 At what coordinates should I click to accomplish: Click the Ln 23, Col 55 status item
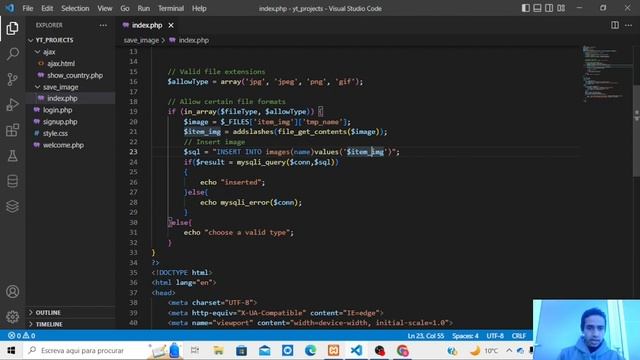426,336
